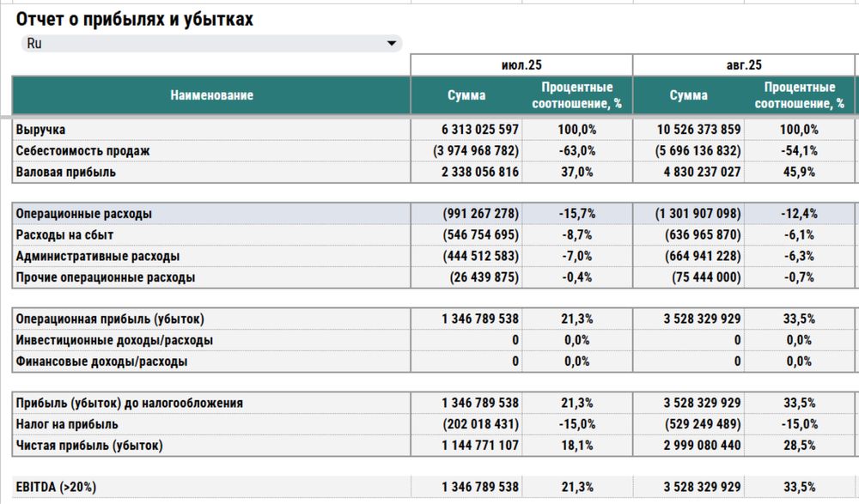Click the Расходы на сбыт label cell

(x=65, y=235)
